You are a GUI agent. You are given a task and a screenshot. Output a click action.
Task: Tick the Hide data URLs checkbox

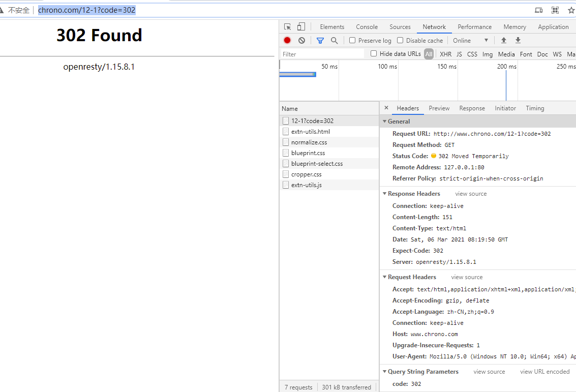tap(374, 54)
